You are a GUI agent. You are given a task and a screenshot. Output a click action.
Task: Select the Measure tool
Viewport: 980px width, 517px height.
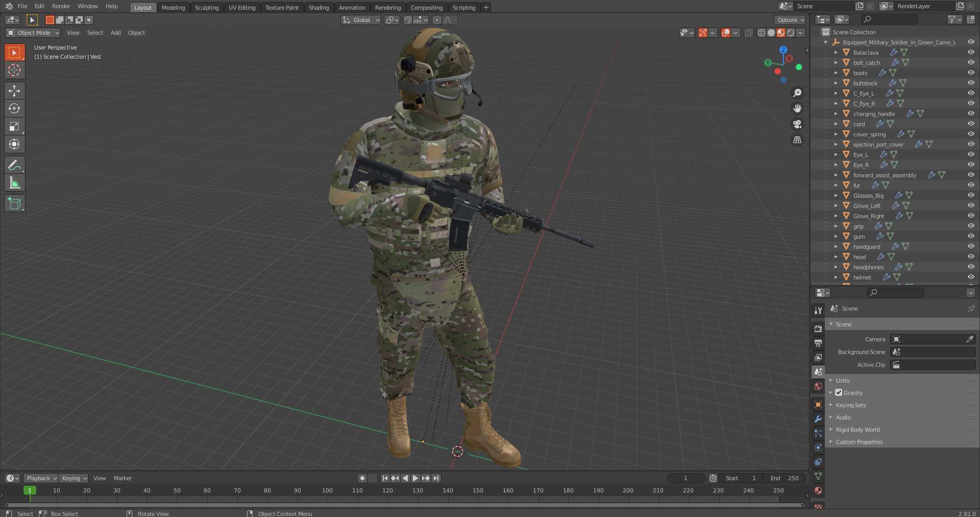[x=14, y=182]
